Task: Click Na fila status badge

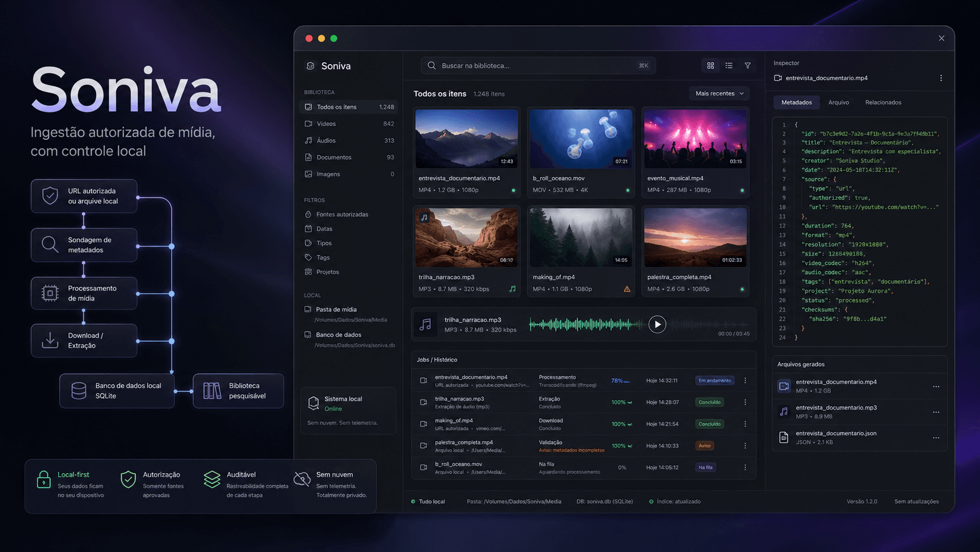Action: [706, 468]
